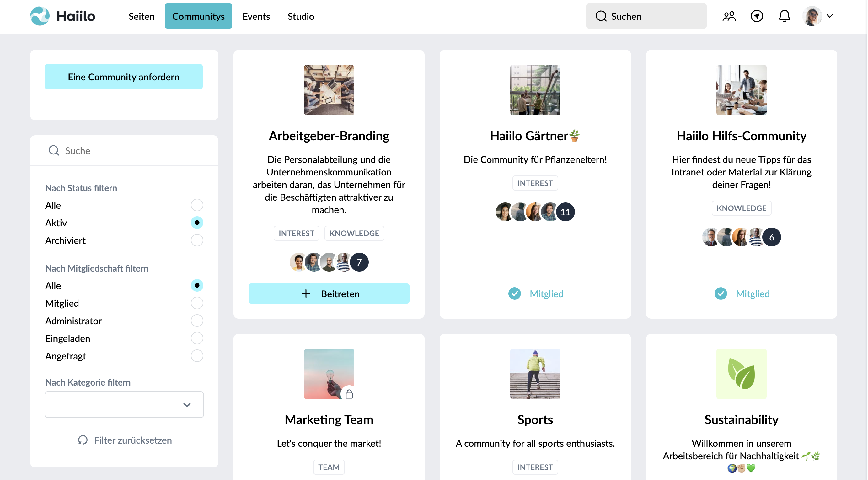
Task: Open the Haiilo Gärtner community title
Action: (535, 136)
